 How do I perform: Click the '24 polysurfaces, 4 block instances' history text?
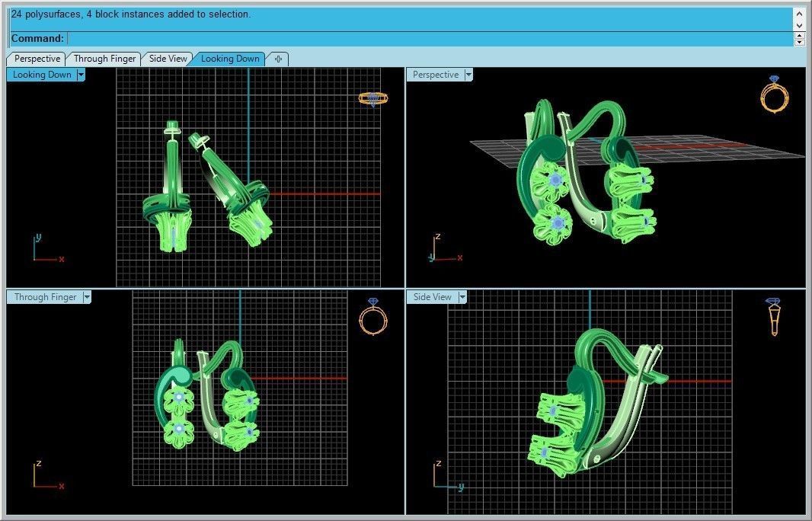[x=130, y=14]
